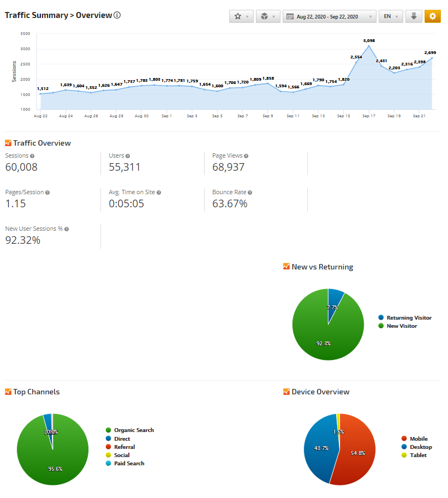Click the Pages/Session value 1.15
This screenshot has height=498, width=448.
[x=16, y=203]
